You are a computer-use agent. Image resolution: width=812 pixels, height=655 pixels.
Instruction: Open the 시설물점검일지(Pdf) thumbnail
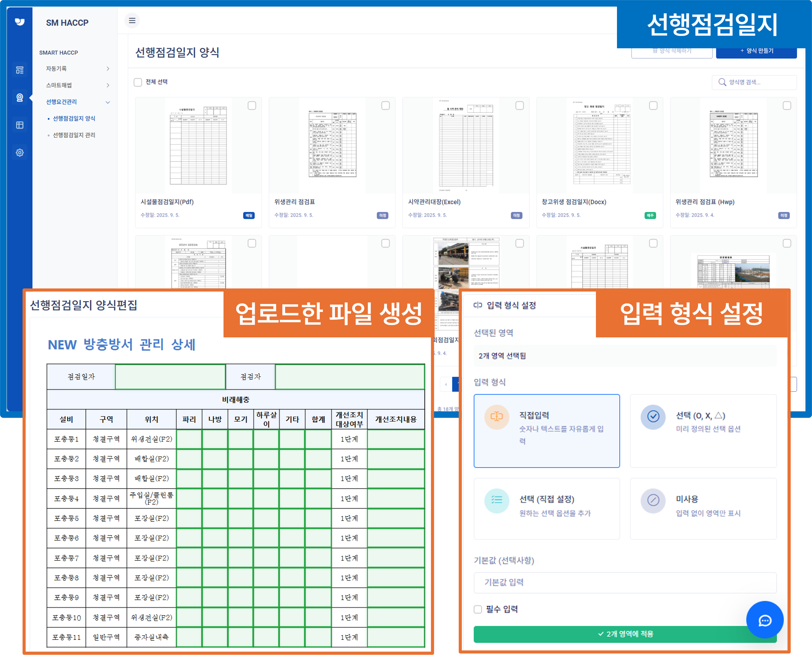(198, 145)
